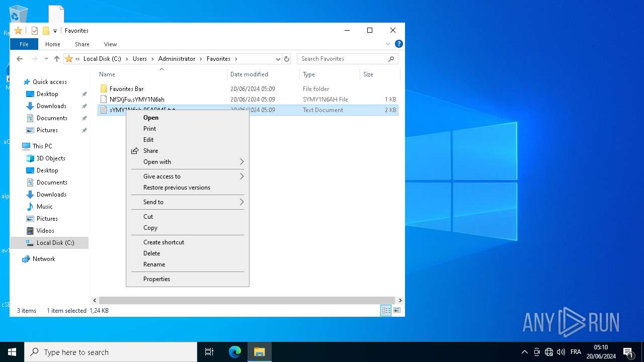644x362 pixels.
Task: Sort by the Type column header
Action: pos(330,74)
